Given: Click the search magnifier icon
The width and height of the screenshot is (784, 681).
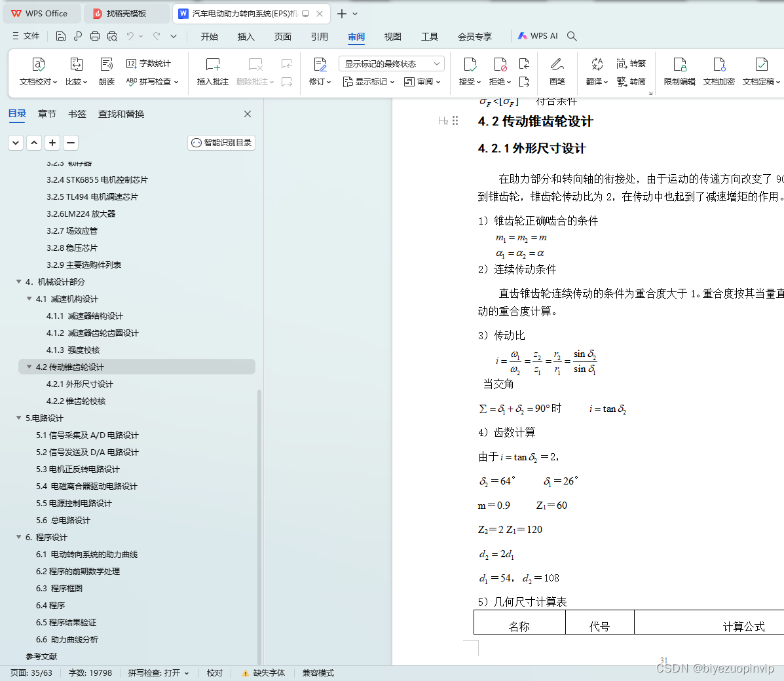Looking at the screenshot, I should (572, 36).
